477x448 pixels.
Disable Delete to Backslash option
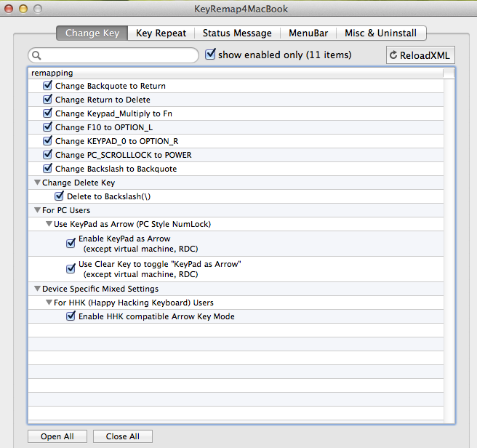pos(60,196)
